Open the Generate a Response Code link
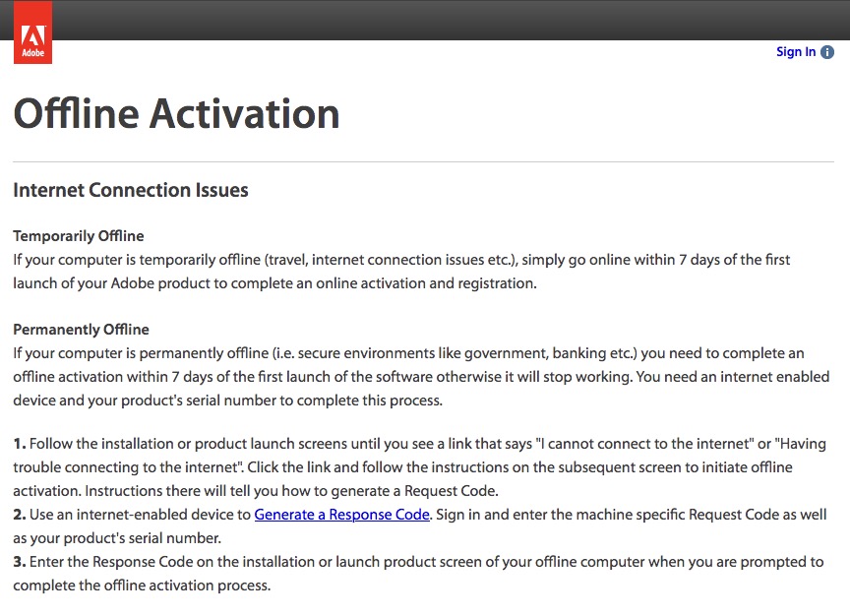Screen dimensions: 850x616 [341, 514]
